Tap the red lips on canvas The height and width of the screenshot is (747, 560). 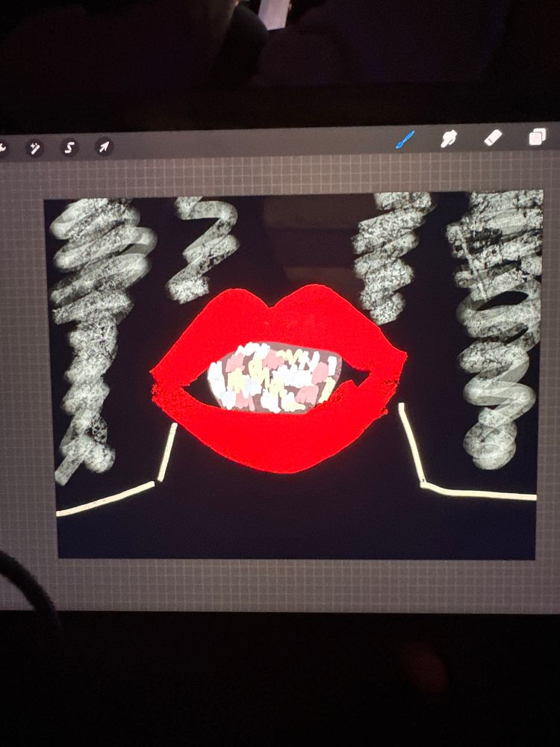click(279, 378)
